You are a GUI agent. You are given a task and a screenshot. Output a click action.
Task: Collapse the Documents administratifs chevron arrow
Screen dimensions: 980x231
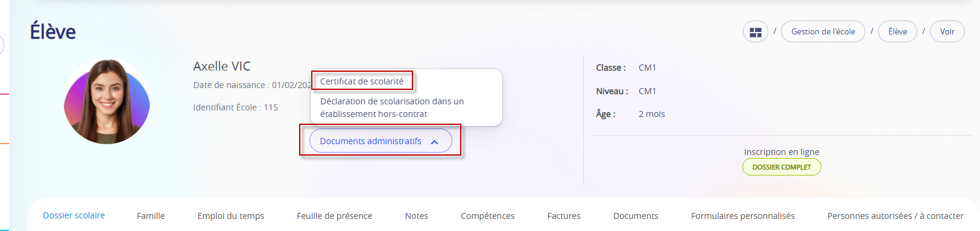coord(434,142)
